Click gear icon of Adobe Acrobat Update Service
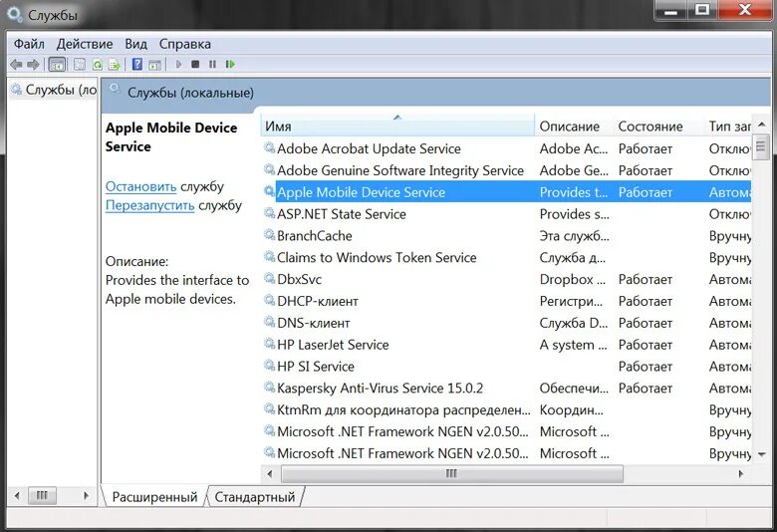777x532 pixels. [x=269, y=147]
